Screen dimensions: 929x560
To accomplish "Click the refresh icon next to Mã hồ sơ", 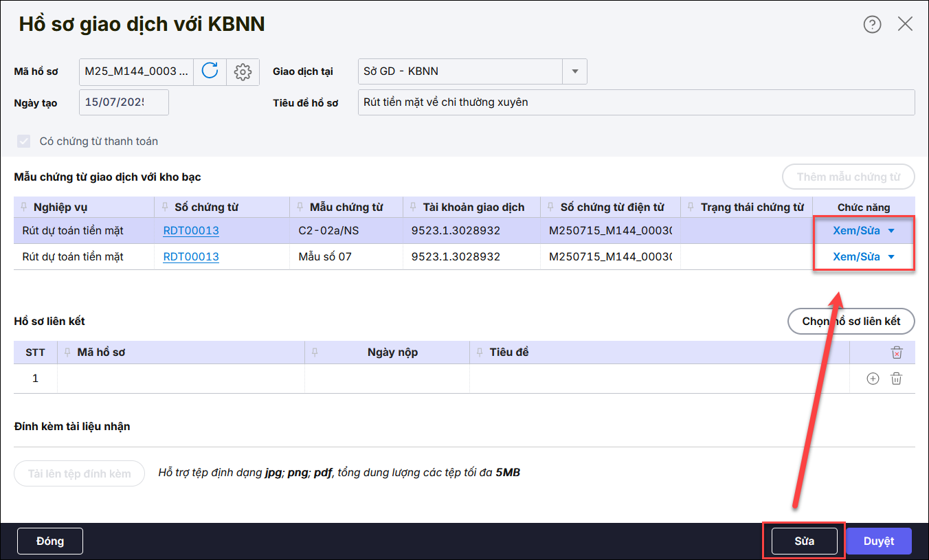I will click(x=210, y=71).
